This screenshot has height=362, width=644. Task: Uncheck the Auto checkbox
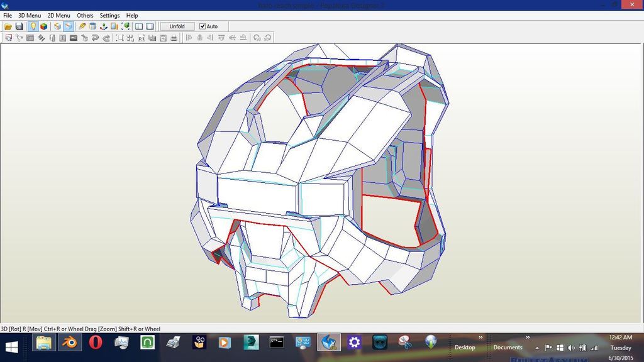[x=203, y=26]
